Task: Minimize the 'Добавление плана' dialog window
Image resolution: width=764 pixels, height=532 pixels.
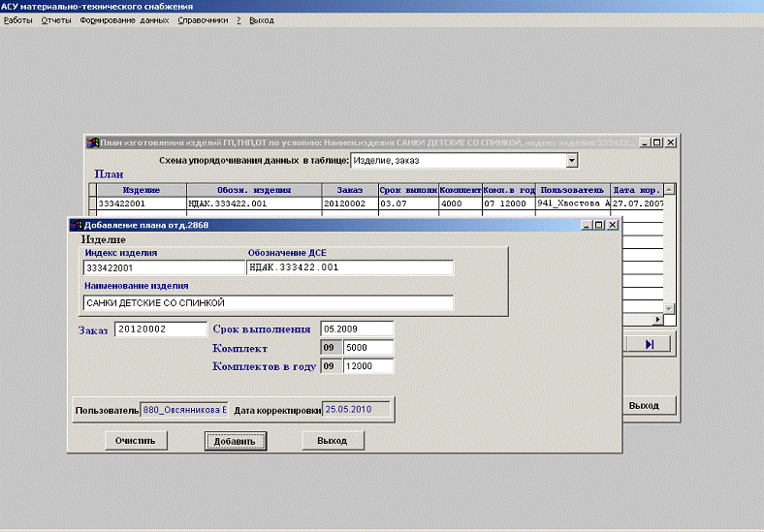Action: [x=585, y=225]
